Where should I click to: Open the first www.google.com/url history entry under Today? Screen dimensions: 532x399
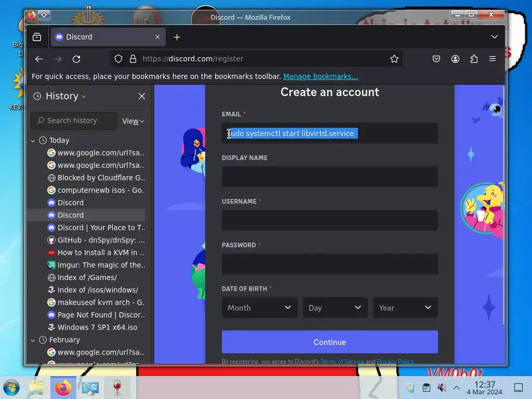(x=96, y=153)
